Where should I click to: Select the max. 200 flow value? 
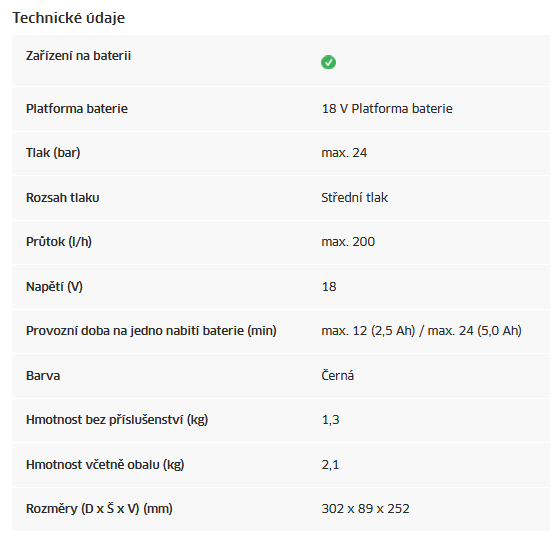348,242
